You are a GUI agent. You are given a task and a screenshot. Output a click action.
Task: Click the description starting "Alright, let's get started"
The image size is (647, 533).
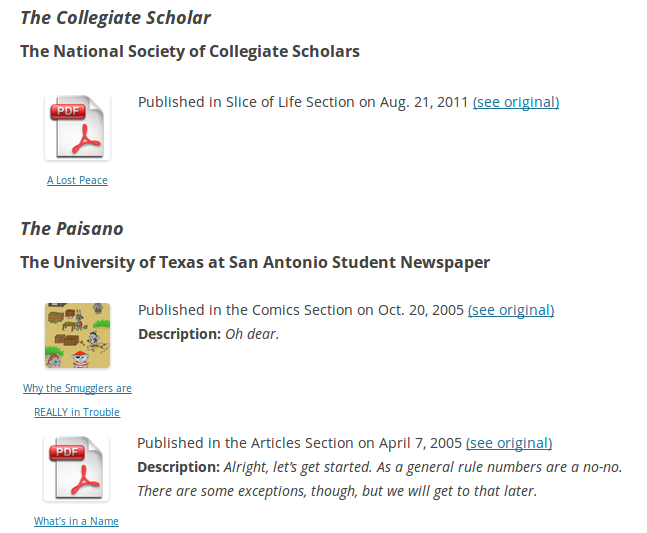(380, 479)
